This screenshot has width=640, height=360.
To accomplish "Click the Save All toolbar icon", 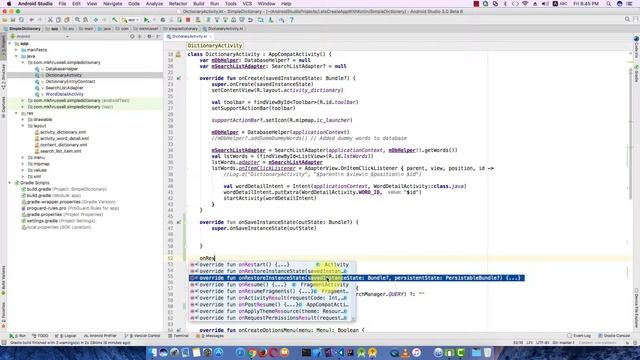I will pos(13,20).
